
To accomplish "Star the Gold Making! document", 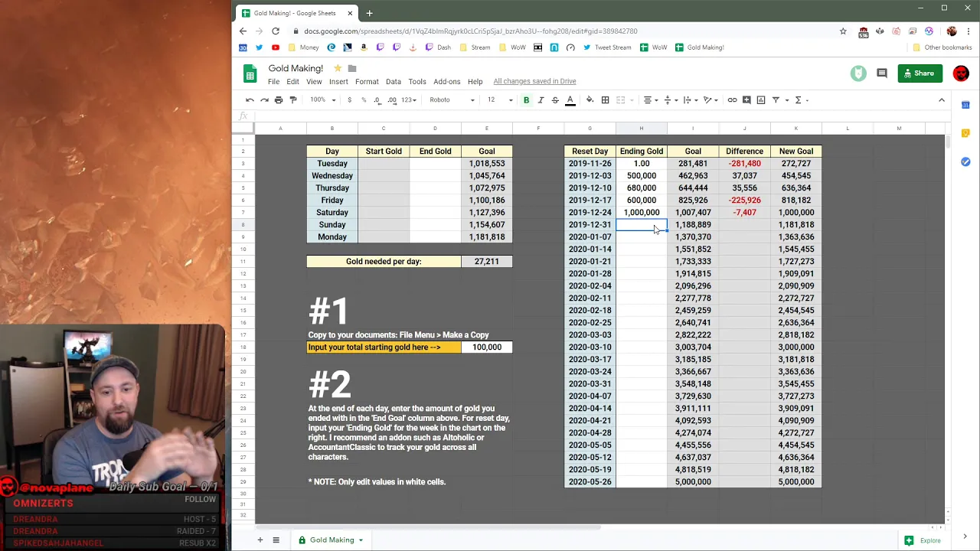I will pos(338,68).
